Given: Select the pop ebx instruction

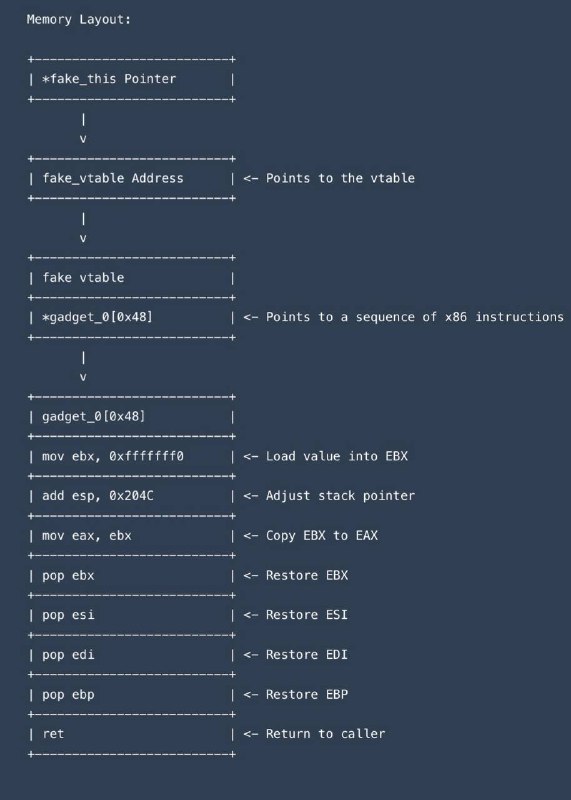Looking at the screenshot, I should (x=132, y=576).
